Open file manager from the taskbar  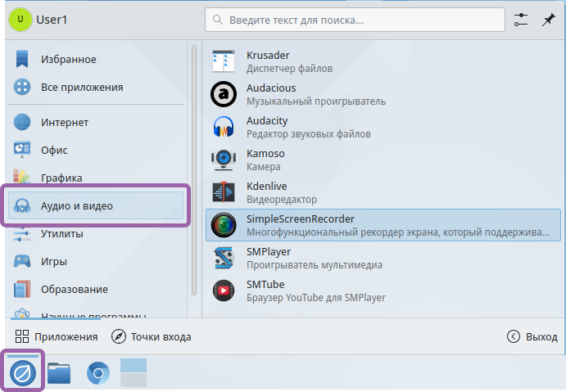59,374
